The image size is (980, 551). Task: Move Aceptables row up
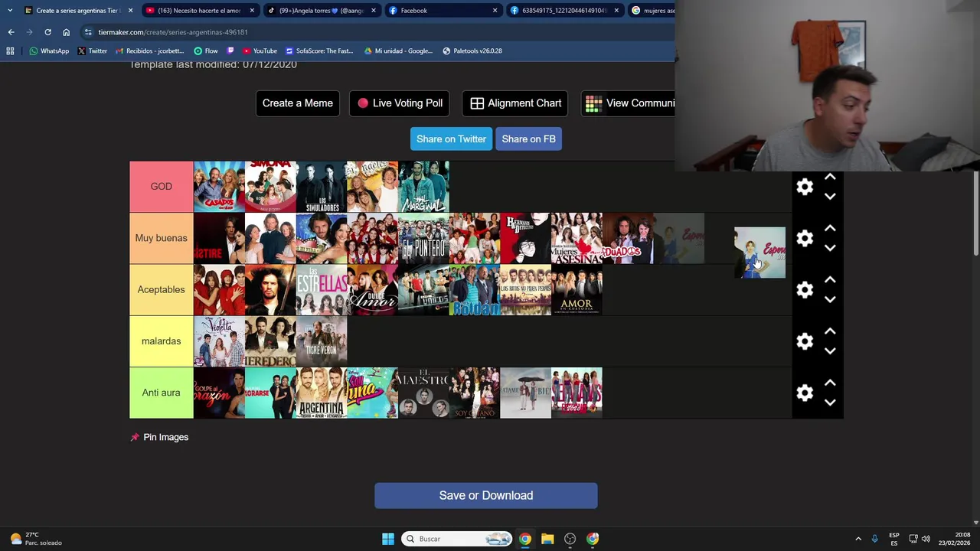click(x=830, y=279)
